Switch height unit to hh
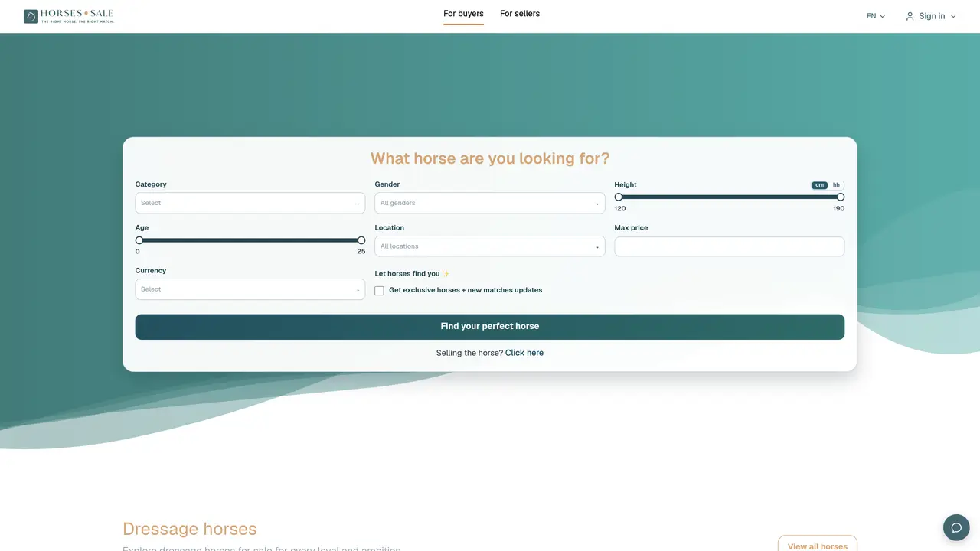980x551 pixels. pyautogui.click(x=836, y=185)
